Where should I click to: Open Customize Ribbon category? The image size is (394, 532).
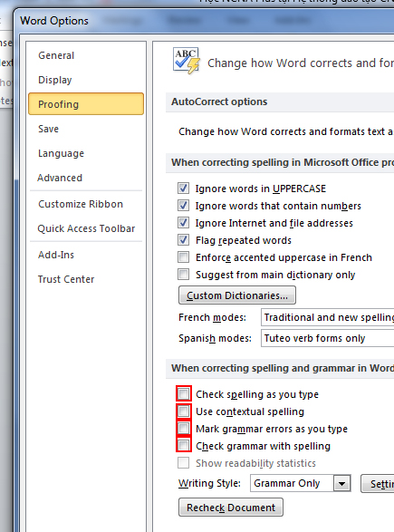81,204
